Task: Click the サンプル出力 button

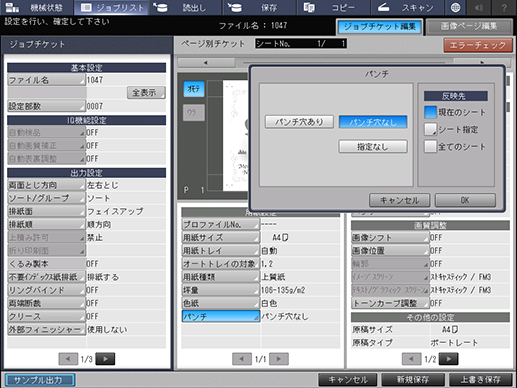Action: [x=40, y=380]
